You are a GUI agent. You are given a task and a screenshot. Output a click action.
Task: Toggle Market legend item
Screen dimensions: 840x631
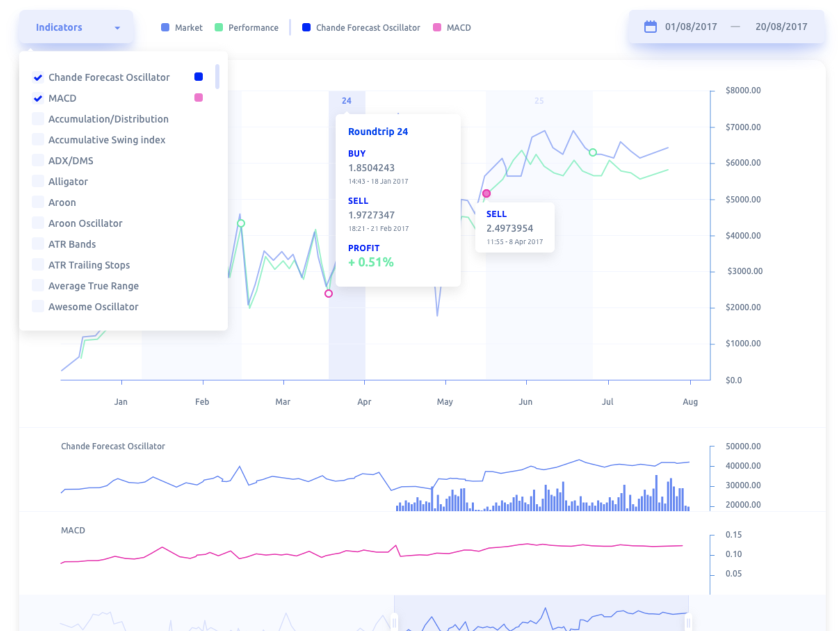[181, 27]
